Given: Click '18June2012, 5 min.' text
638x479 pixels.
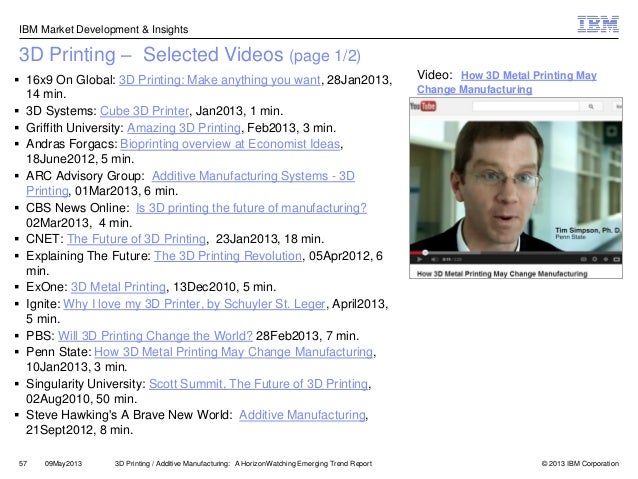Looking at the screenshot, I should [x=80, y=159].
